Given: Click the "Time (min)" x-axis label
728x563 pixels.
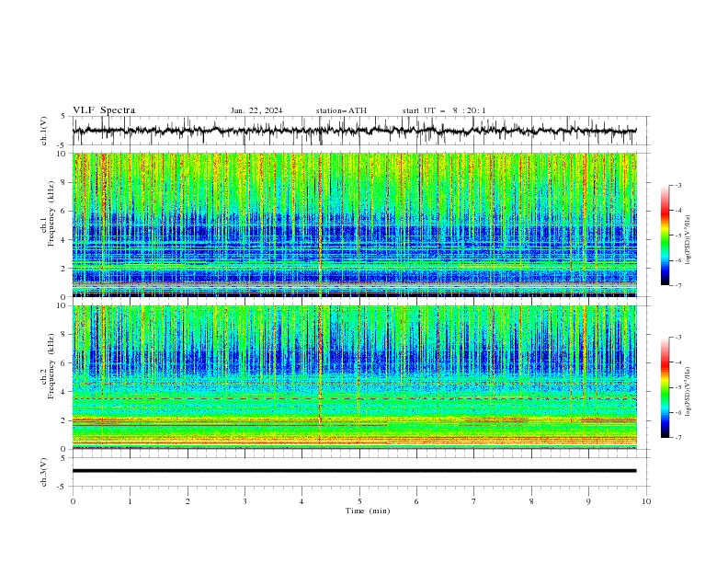Looking at the screenshot, I should [368, 511].
